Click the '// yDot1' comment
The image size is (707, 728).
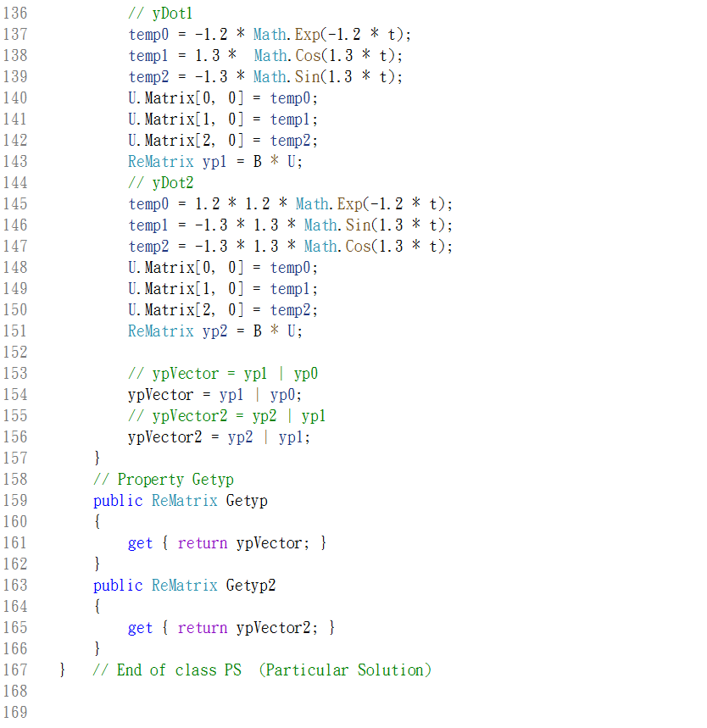[x=160, y=13]
